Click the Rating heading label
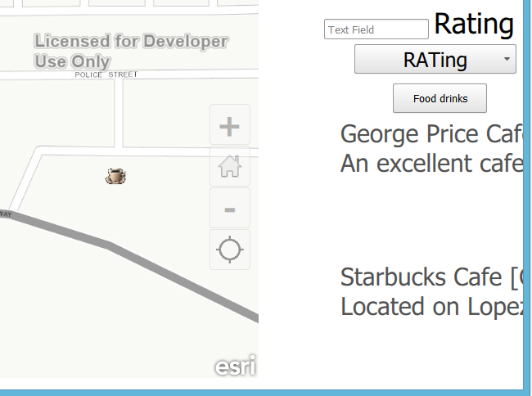The width and height of the screenshot is (532, 396). point(474,24)
